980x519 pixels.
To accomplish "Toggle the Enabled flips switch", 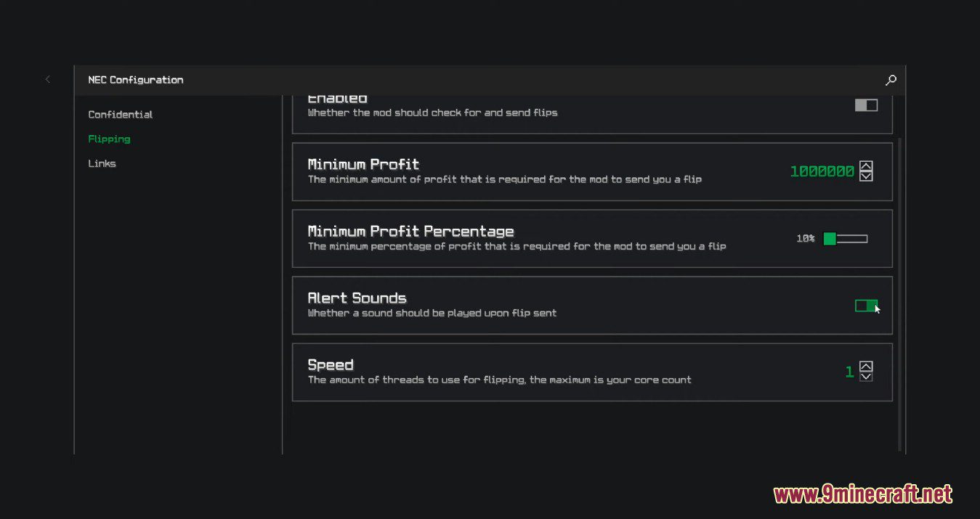I will tap(866, 105).
